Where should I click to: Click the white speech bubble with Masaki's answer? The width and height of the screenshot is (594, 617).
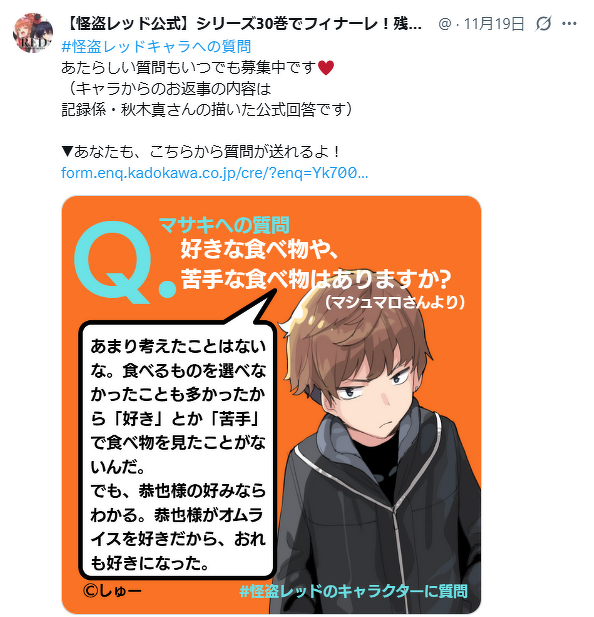click(177, 450)
